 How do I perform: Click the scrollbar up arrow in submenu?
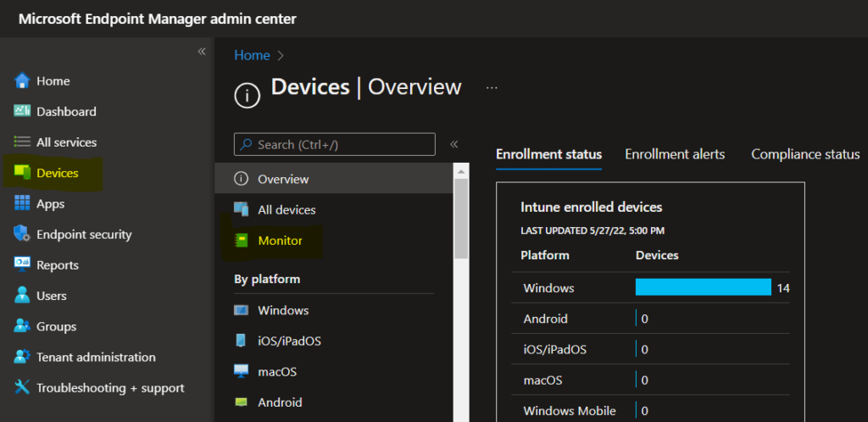point(460,171)
